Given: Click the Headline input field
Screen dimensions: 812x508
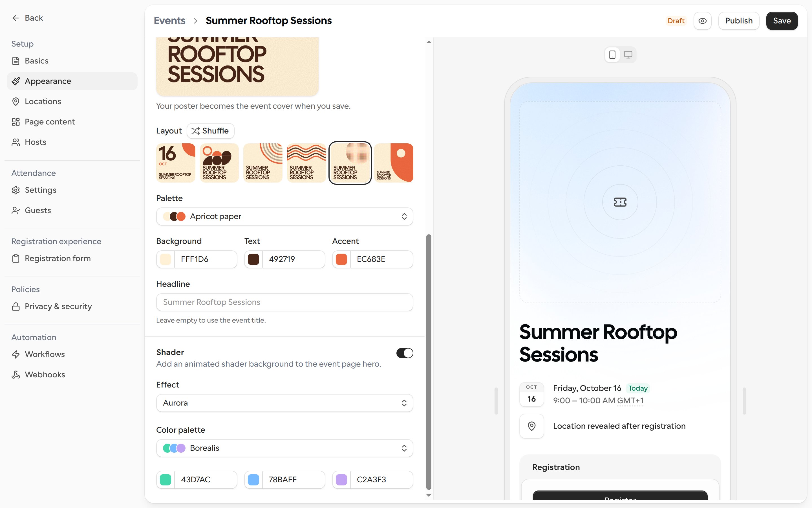Looking at the screenshot, I should click(x=284, y=302).
